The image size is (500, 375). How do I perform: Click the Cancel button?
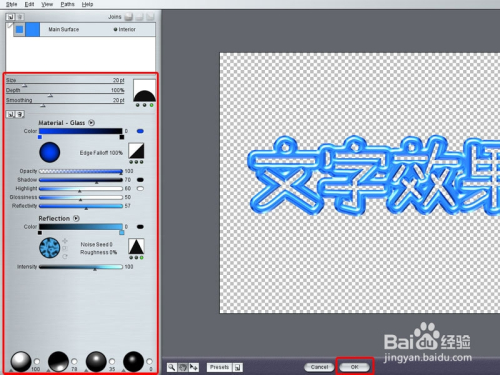pos(319,367)
